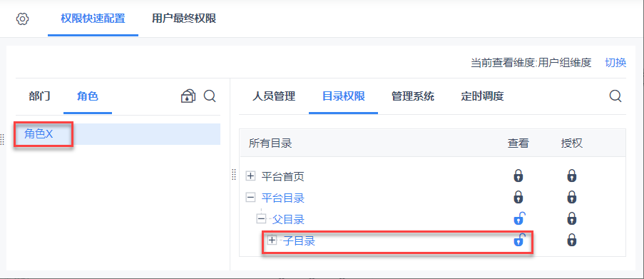Viewport: 644px width, 279px height.
Task: Click the 切换 dimension link
Action: tap(615, 63)
